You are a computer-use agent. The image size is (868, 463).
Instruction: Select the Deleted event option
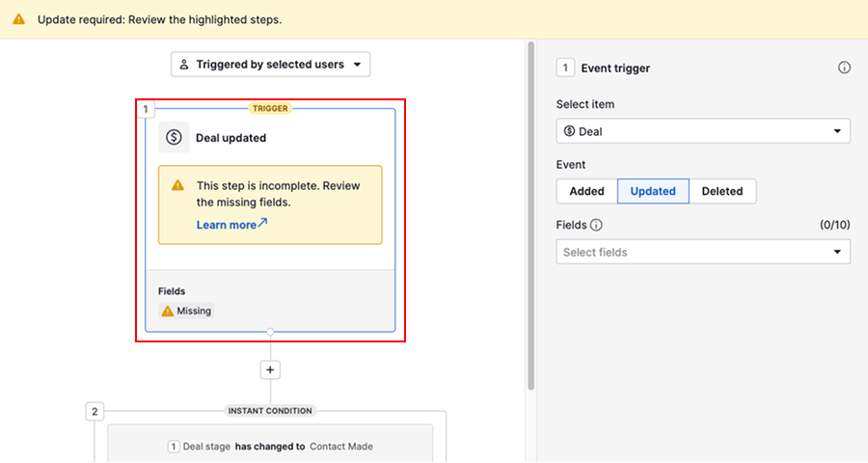click(x=722, y=191)
